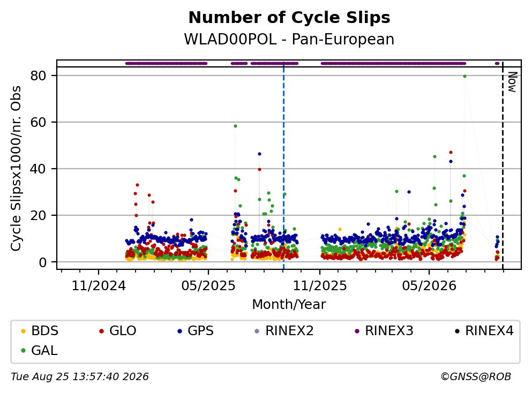
Task: Click the chart title Number of Cycle Slips
Action: (289, 18)
